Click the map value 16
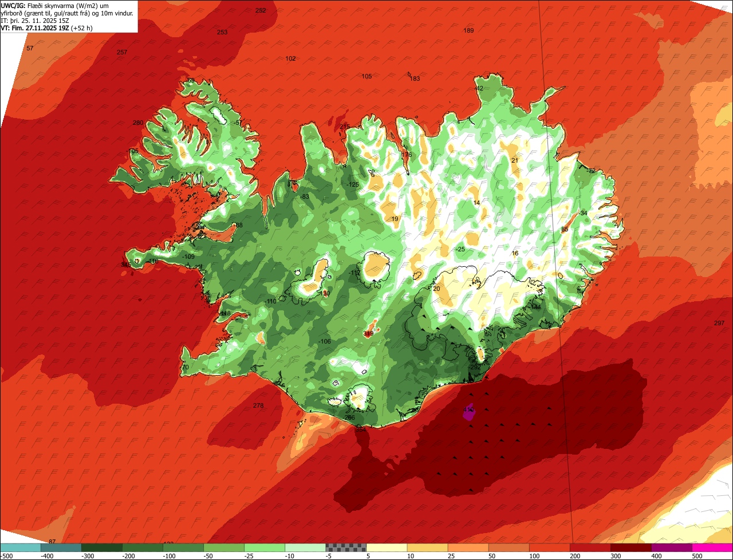 tap(515, 253)
